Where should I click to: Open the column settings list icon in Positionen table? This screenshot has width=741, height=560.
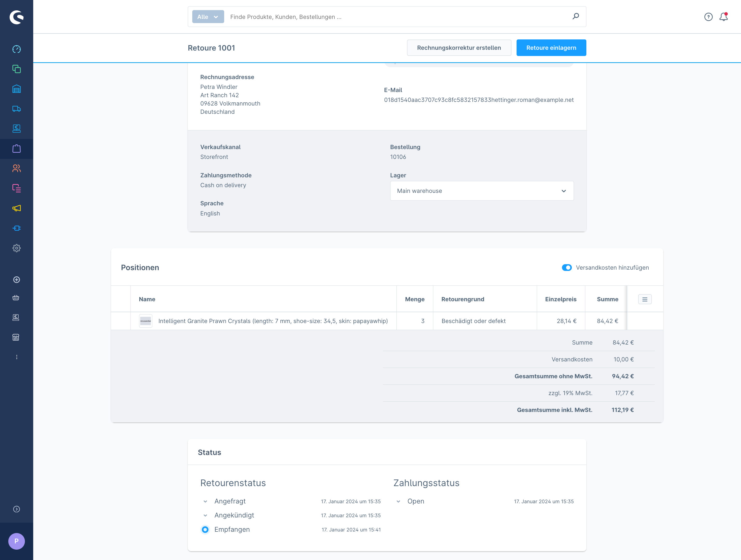pos(645,299)
